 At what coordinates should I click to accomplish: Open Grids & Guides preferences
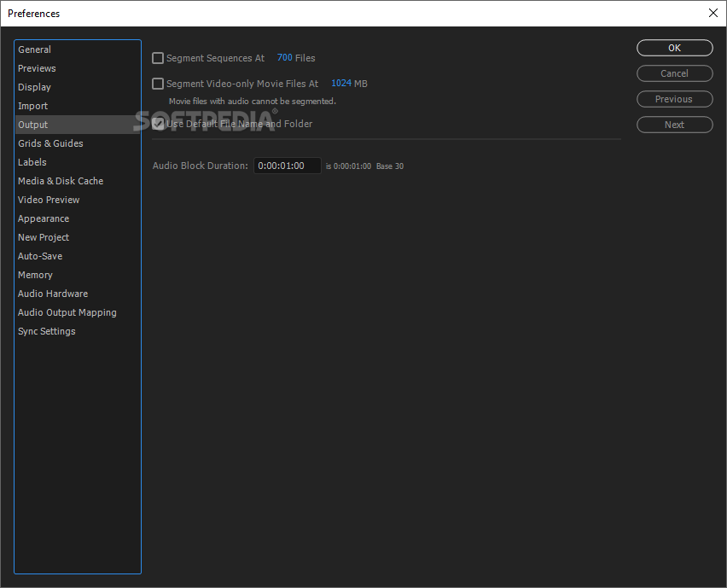(77, 143)
